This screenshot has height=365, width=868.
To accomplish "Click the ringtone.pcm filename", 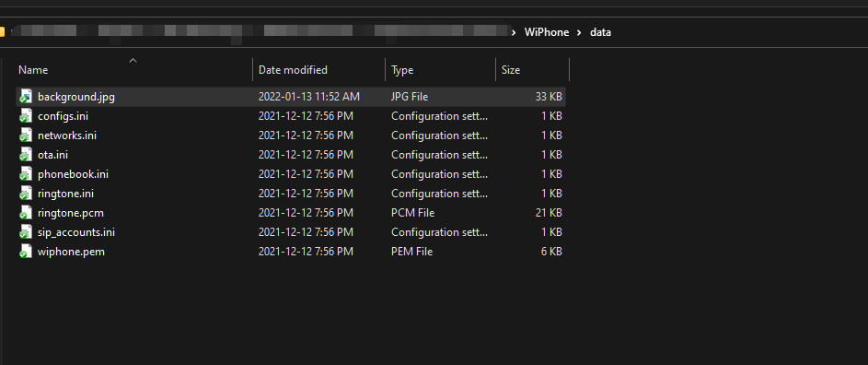I will (71, 213).
